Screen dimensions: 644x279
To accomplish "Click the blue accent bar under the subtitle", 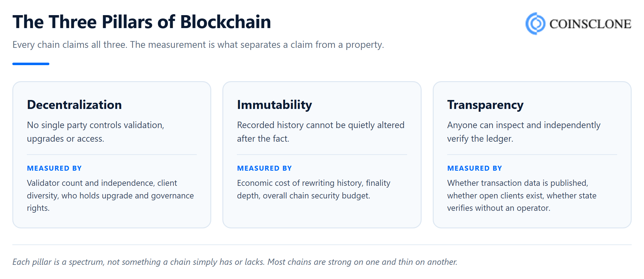I will coord(31,64).
